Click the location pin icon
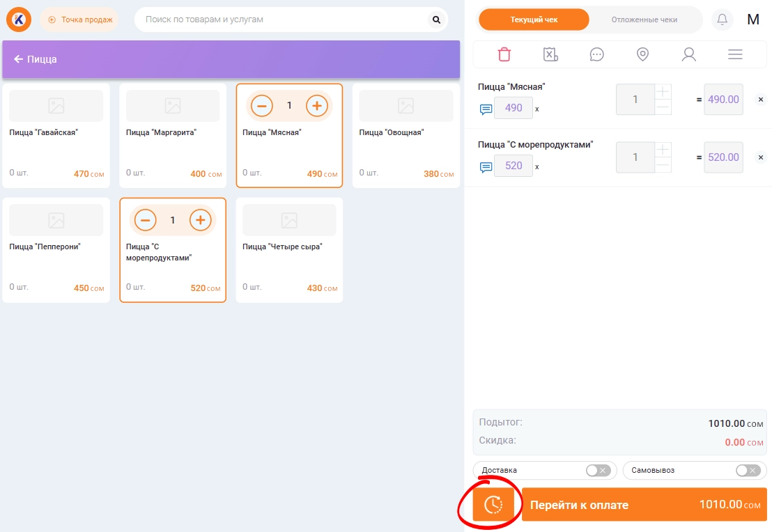 pyautogui.click(x=642, y=54)
